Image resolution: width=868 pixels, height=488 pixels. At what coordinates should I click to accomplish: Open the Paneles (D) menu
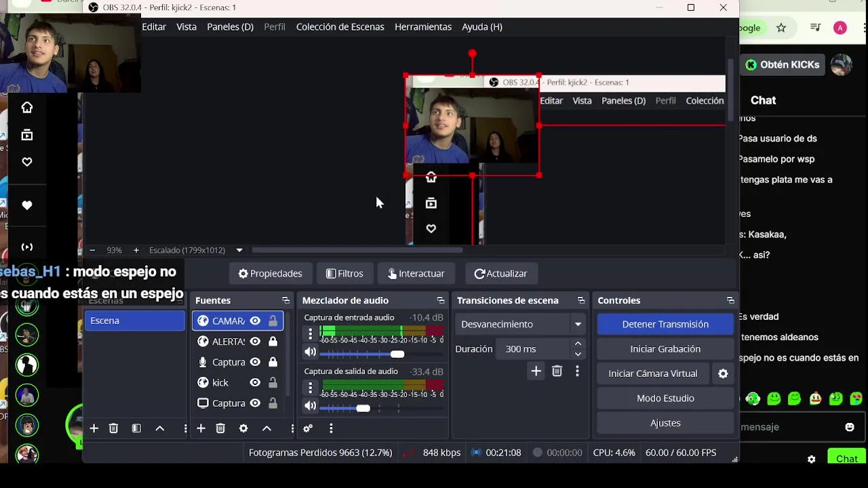point(230,26)
